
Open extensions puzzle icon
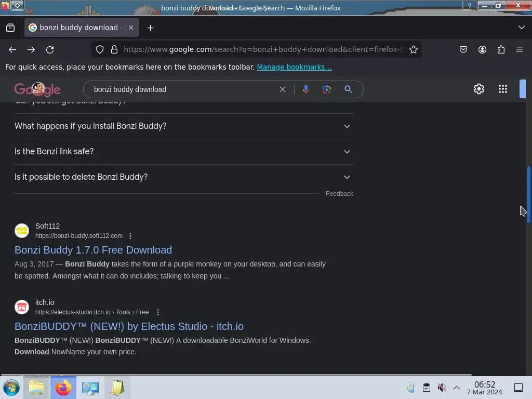pos(501,49)
